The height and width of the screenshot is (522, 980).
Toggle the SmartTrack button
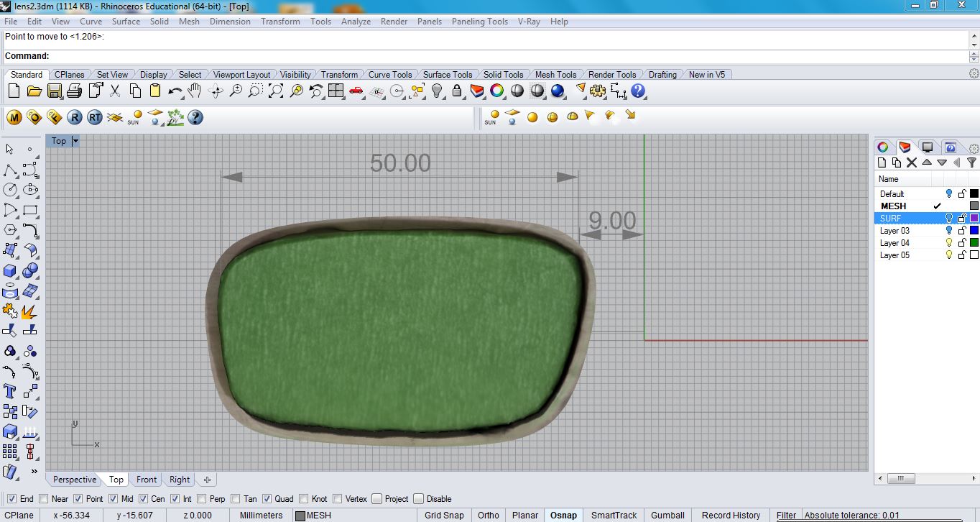point(614,515)
